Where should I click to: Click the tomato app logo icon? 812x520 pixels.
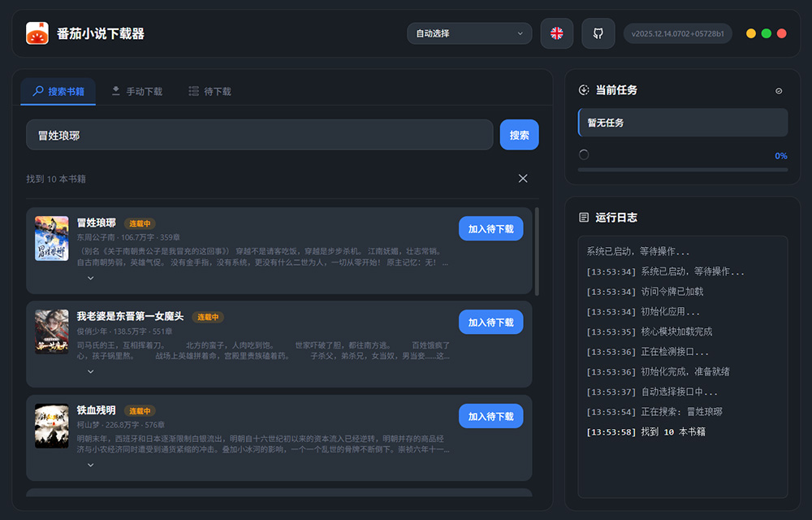point(37,33)
